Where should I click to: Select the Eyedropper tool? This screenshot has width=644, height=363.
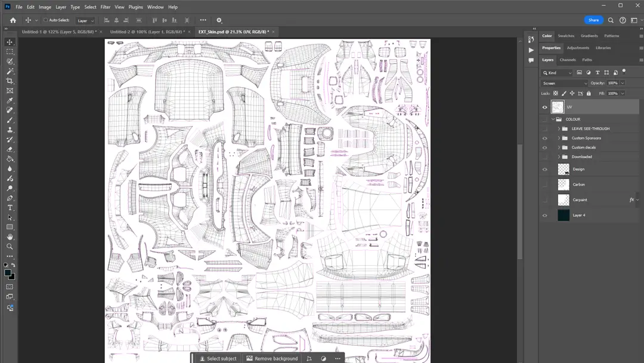[9, 100]
